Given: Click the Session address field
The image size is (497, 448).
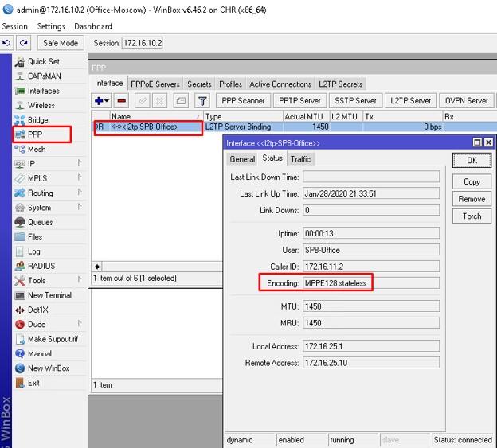Looking at the screenshot, I should tap(143, 43).
